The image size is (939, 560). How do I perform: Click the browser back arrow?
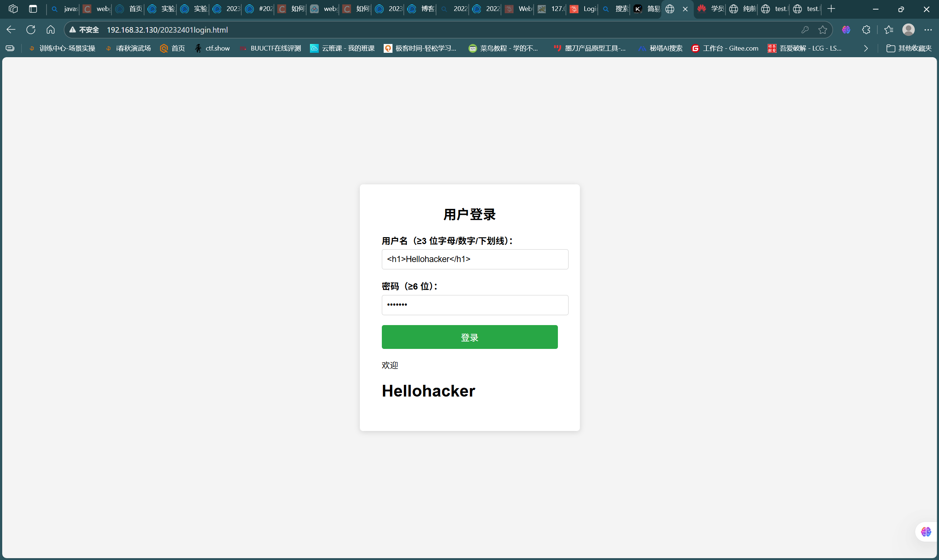point(11,29)
